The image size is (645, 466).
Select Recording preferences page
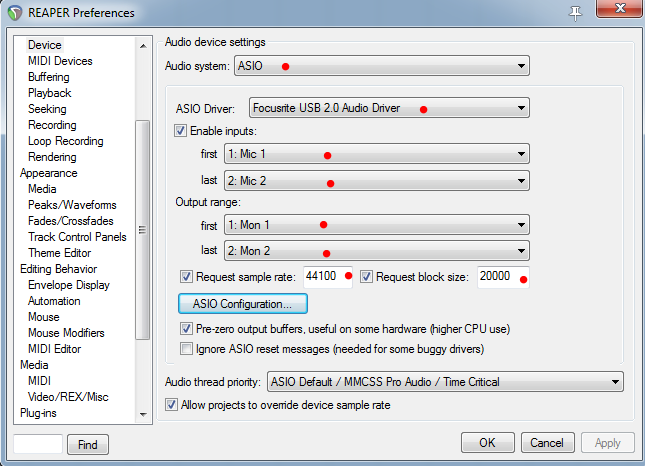pos(52,125)
